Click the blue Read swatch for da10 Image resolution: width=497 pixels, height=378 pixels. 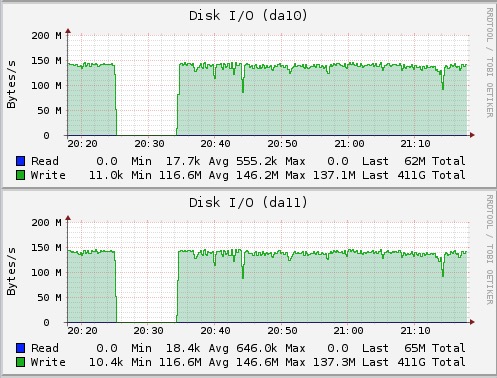[x=21, y=161]
